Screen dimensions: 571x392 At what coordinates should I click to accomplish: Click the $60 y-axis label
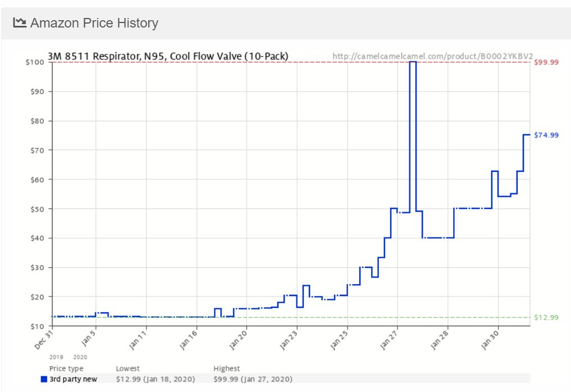38,180
